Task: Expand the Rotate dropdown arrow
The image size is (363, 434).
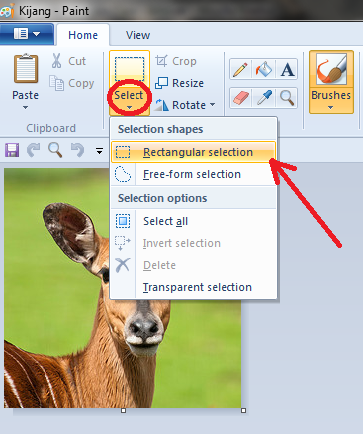Action: (212, 105)
